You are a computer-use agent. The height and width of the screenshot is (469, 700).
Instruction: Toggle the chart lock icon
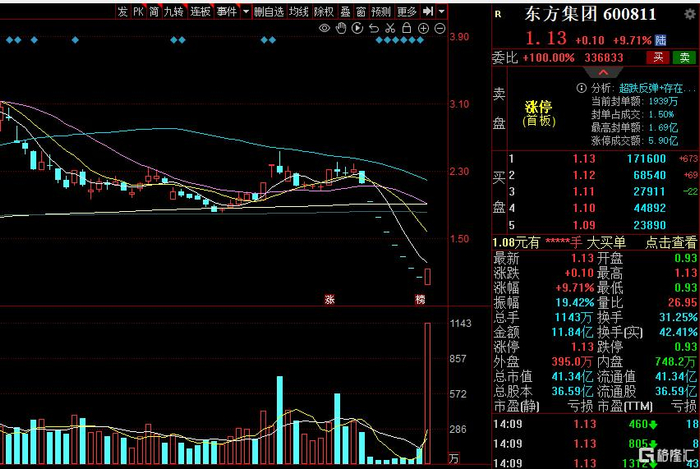(406, 28)
